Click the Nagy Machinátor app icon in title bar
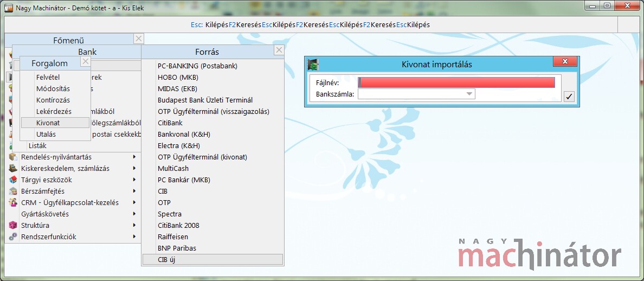 [8, 8]
